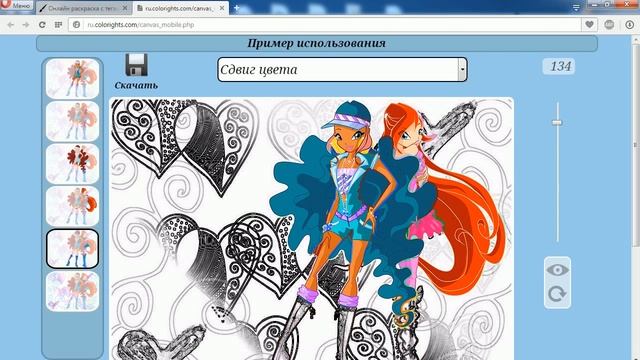Image resolution: width=640 pixels, height=360 pixels.
Task: Select the fifth highlighted thumbnail
Action: click(x=72, y=249)
